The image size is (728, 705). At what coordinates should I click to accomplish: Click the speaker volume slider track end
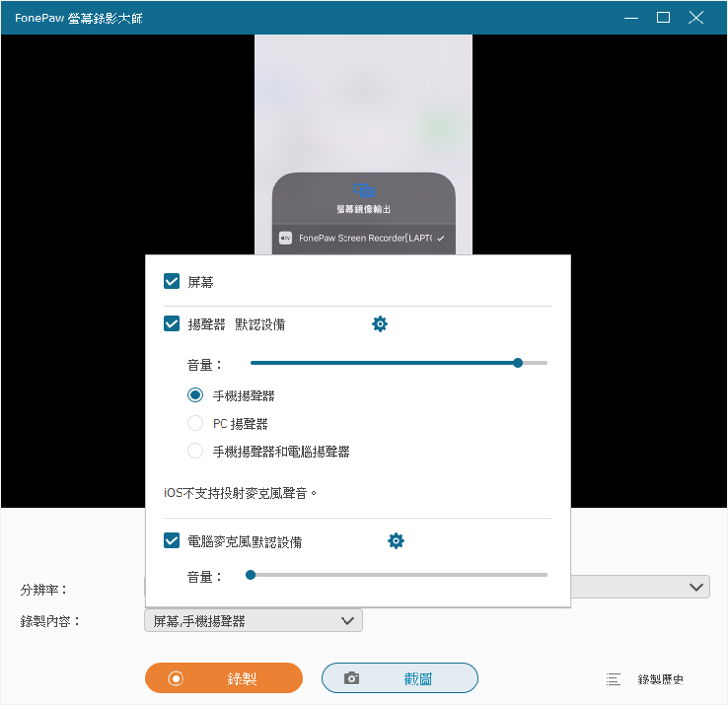(x=546, y=363)
